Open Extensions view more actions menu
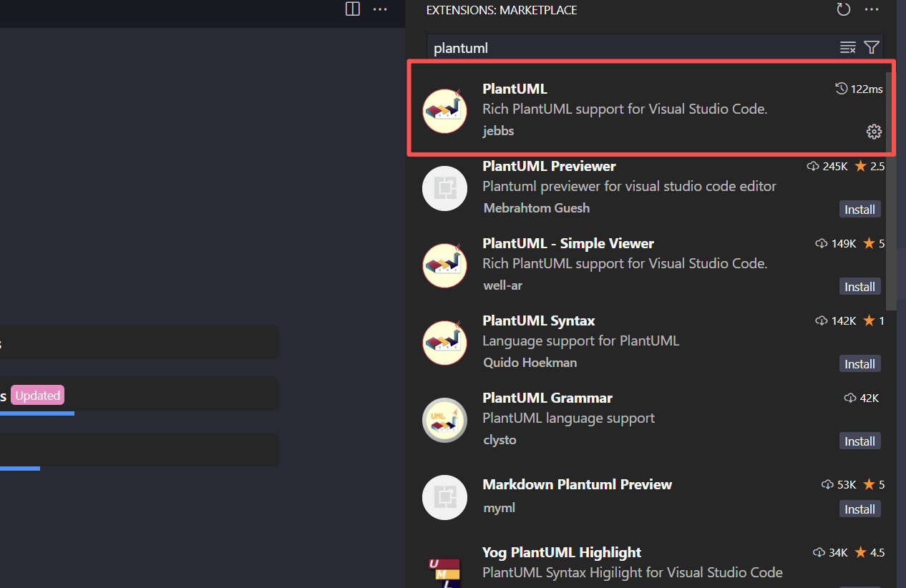906x588 pixels. point(872,9)
